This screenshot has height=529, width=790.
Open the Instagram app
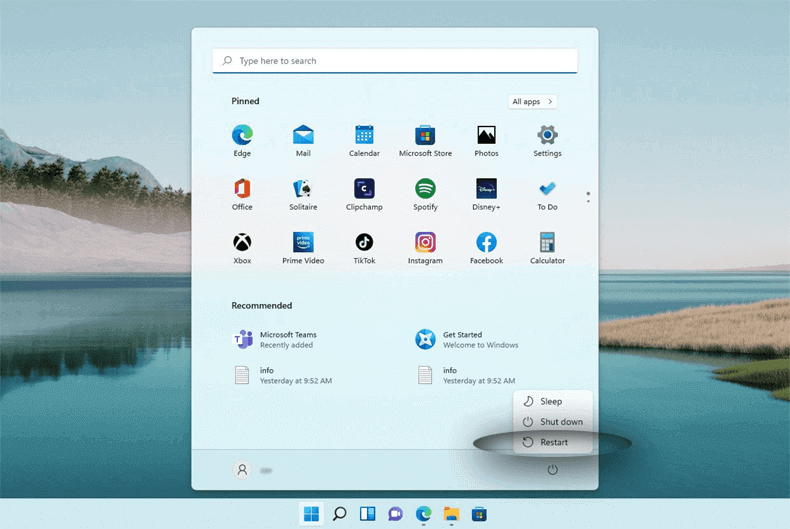point(425,248)
